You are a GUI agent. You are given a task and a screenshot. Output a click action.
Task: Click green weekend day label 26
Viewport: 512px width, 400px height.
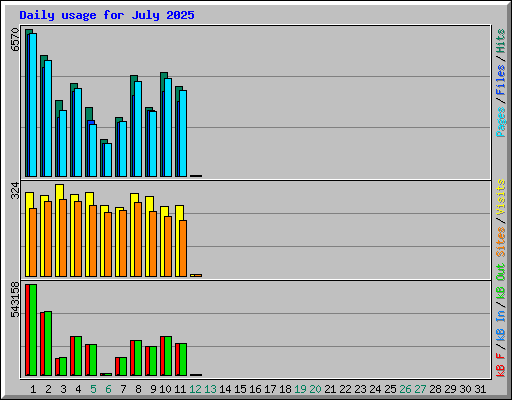tap(405, 389)
